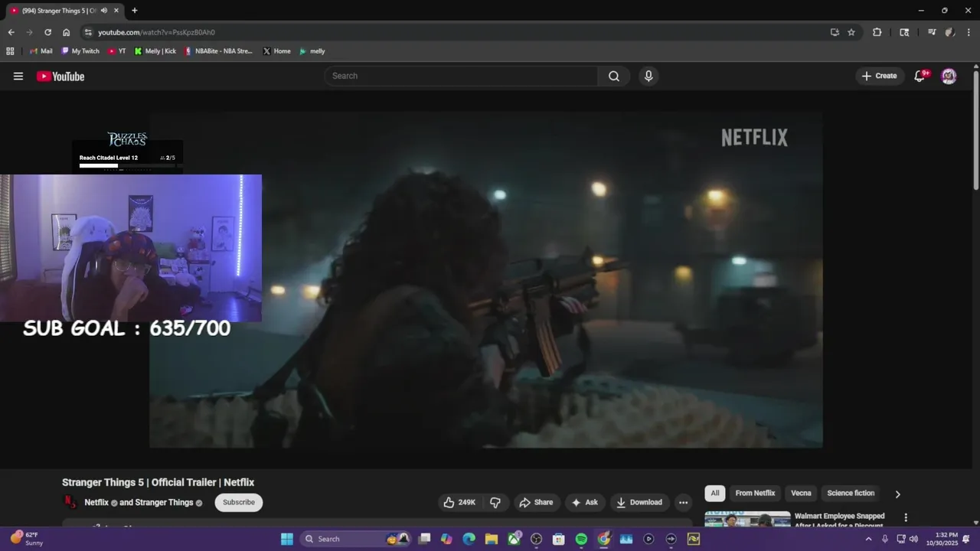Bookmark this page with star icon
Image resolution: width=980 pixels, height=551 pixels.
pyautogui.click(x=851, y=32)
